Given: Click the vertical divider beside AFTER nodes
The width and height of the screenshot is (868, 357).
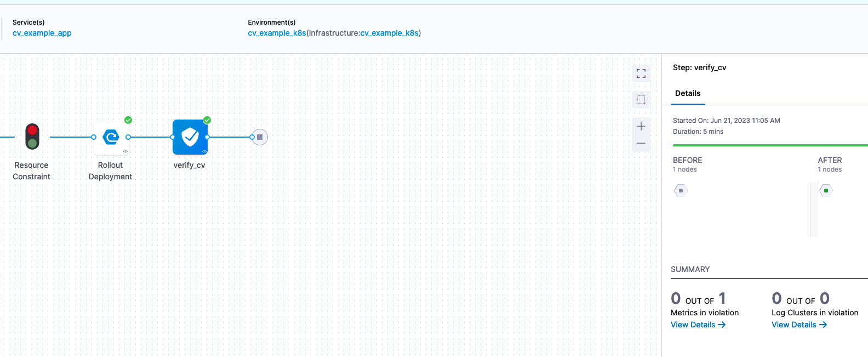Looking at the screenshot, I should pyautogui.click(x=814, y=209).
